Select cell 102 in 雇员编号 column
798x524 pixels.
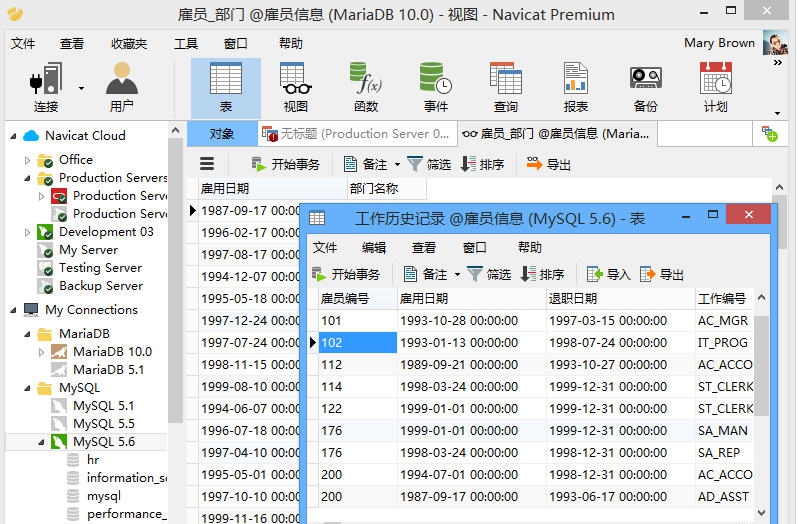(x=358, y=342)
